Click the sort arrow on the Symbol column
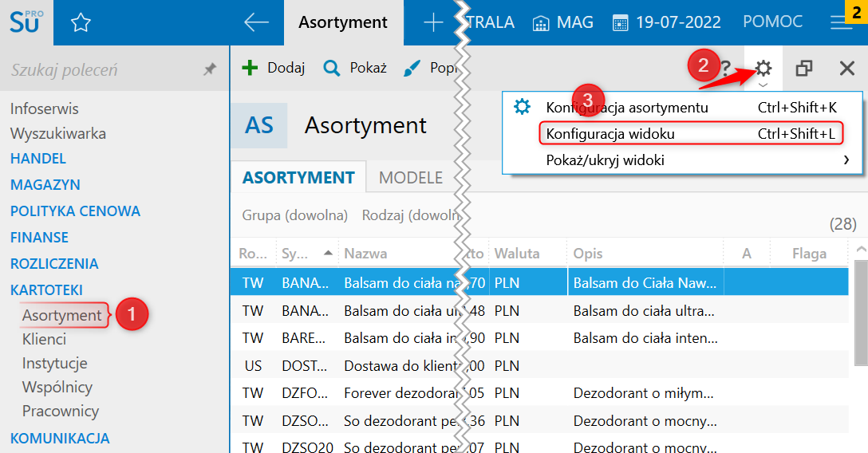 328,253
